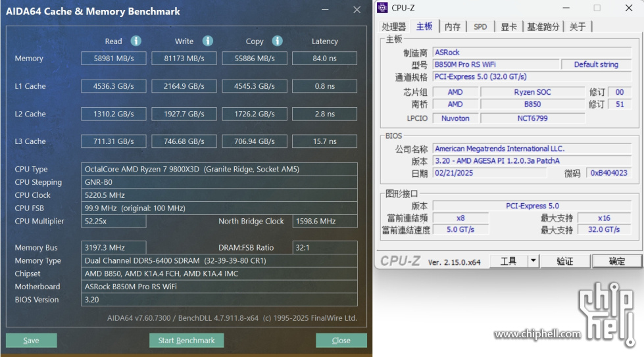
Task: Click Memory Read value 58981 MB/s
Action: click(114, 59)
